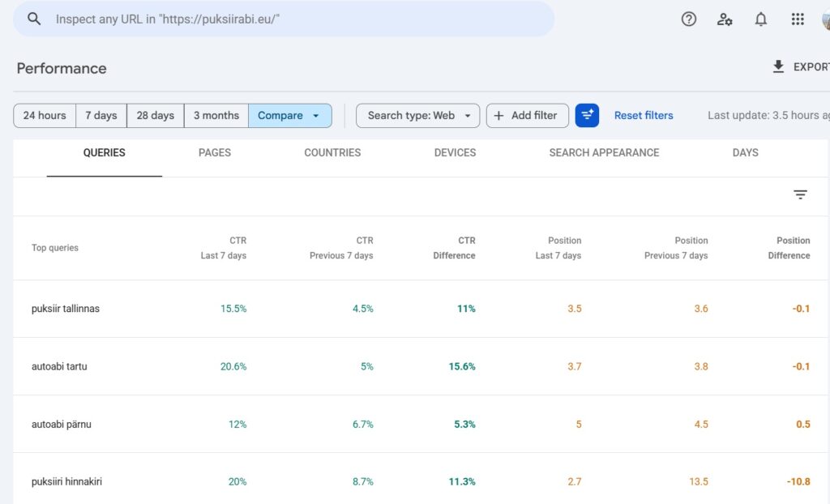The height and width of the screenshot is (504, 830).
Task: Select the 28 days date range
Action: coord(155,115)
